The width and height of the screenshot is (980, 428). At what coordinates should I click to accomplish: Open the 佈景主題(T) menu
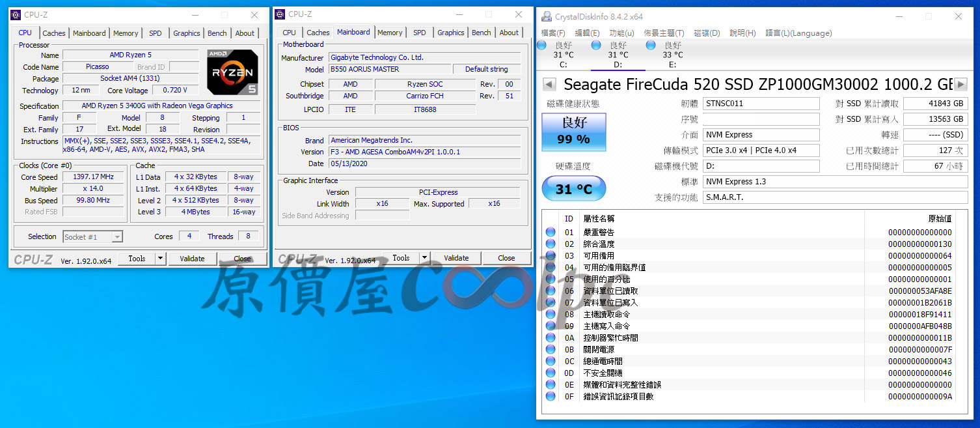click(x=664, y=33)
